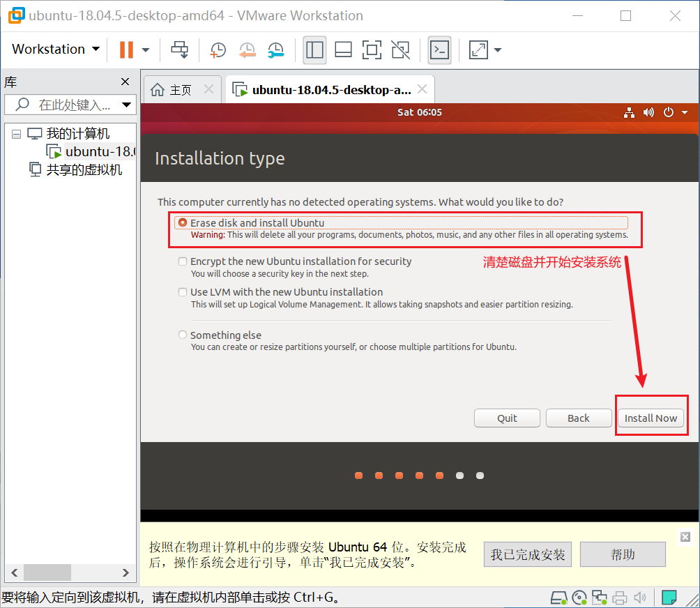
Task: Click the message log status icon
Action: [669, 598]
